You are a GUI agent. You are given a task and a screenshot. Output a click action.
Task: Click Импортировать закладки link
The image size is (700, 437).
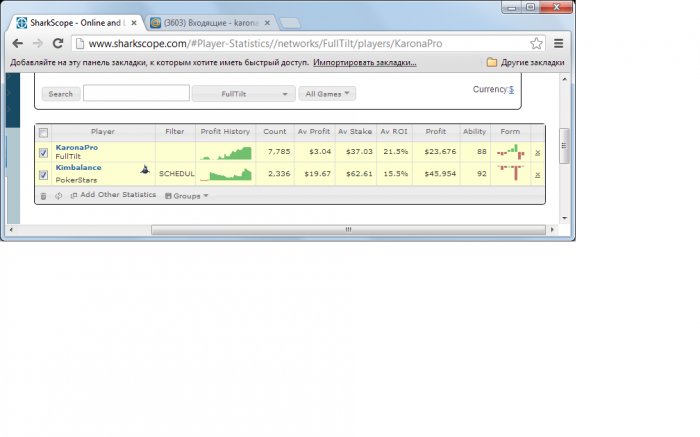(x=365, y=62)
